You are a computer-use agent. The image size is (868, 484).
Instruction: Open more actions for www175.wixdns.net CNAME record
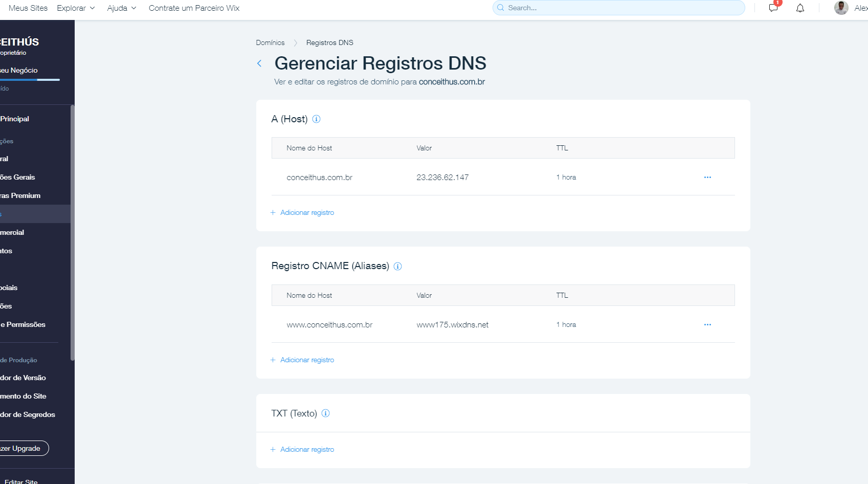[707, 325]
